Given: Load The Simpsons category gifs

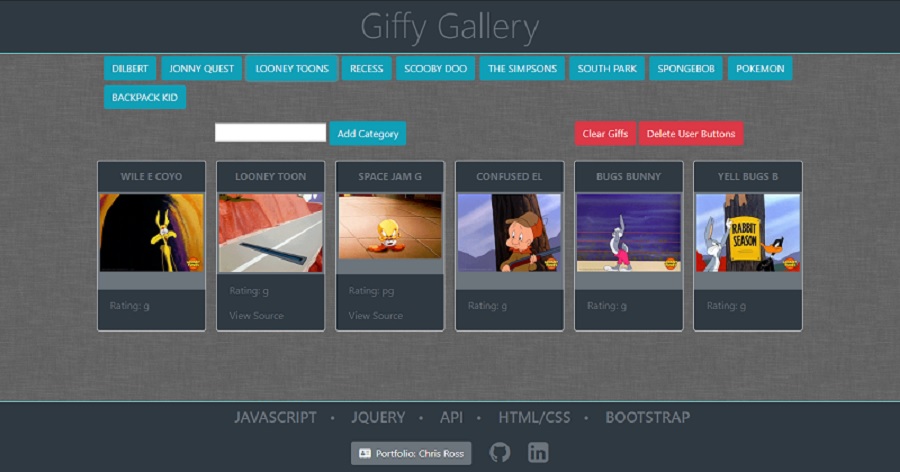Looking at the screenshot, I should [x=522, y=68].
